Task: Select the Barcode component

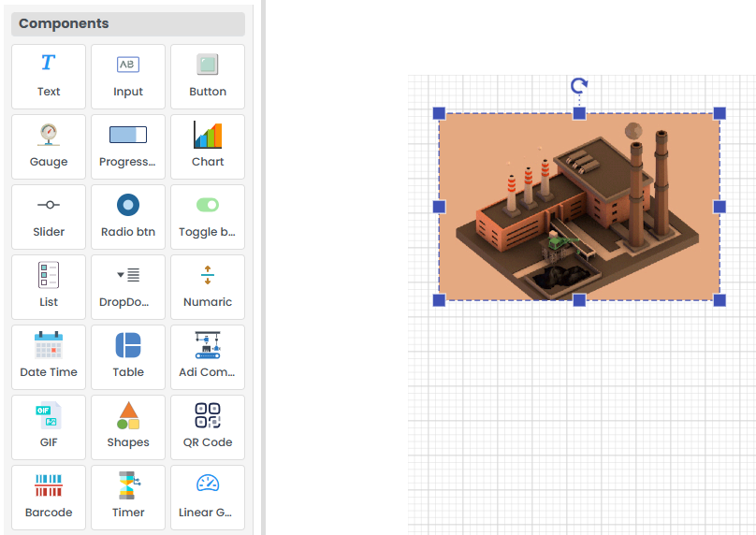Action: click(x=49, y=498)
